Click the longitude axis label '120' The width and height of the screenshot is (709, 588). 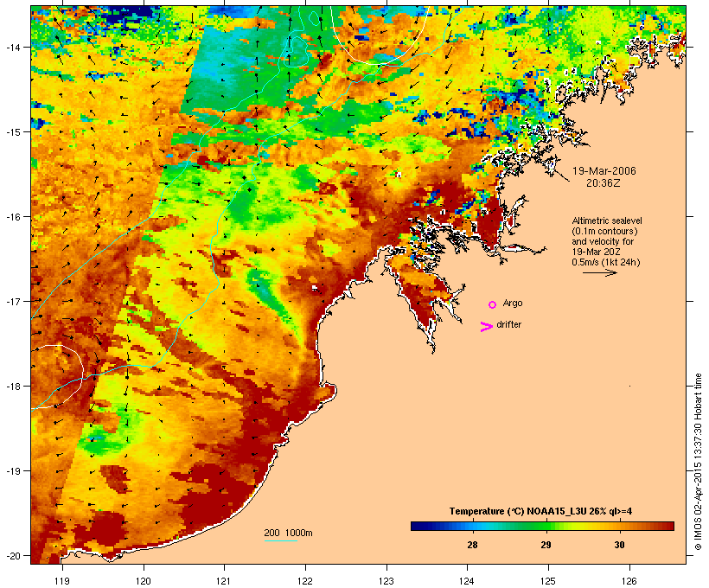tap(144, 581)
